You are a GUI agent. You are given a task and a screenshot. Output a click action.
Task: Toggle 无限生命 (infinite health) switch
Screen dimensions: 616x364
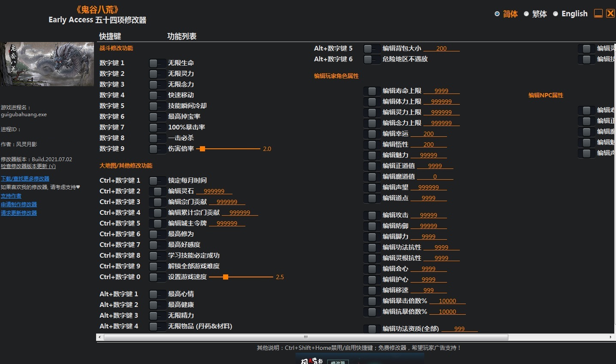pos(157,63)
